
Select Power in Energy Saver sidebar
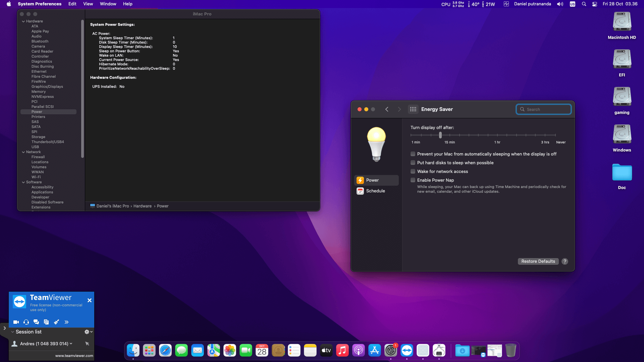pyautogui.click(x=377, y=180)
